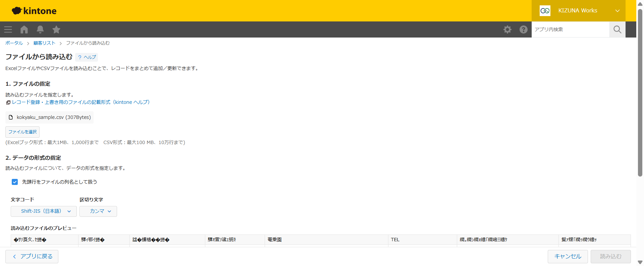Image resolution: width=644 pixels, height=266 pixels.
Task: Click the キャンセル button
Action: point(568,257)
